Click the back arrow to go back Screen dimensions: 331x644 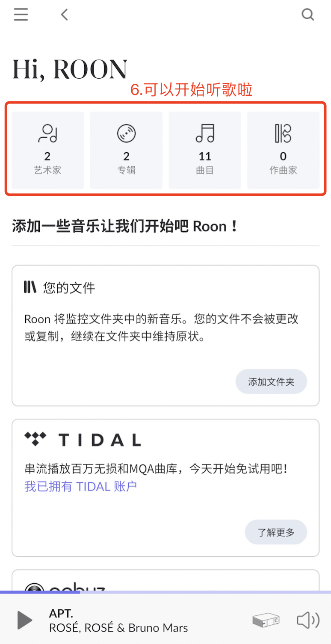pos(64,14)
